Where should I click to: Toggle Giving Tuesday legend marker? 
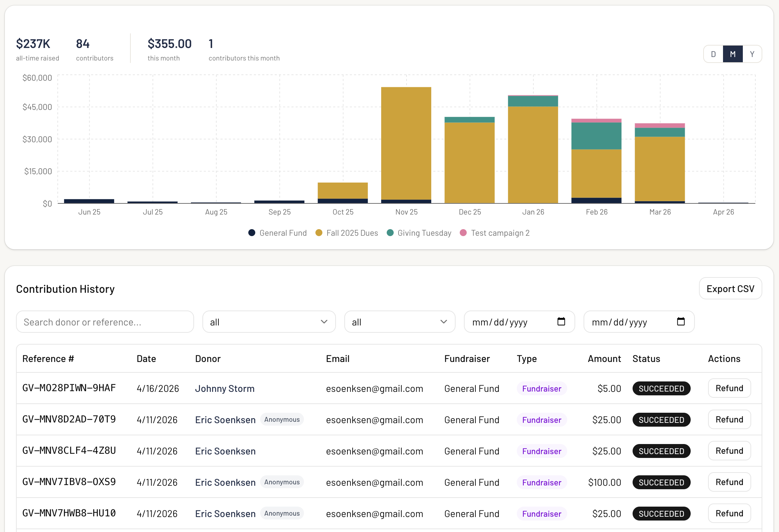(390, 233)
